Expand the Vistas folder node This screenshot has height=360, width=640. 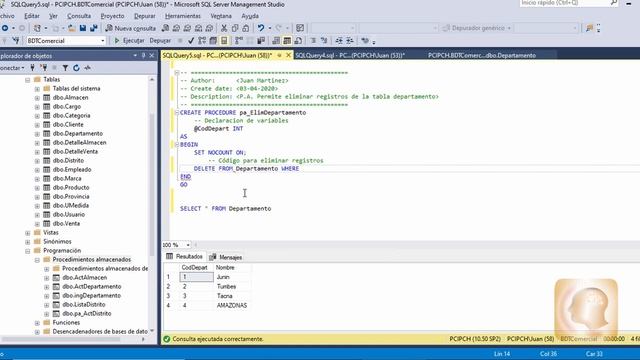tap(28, 233)
